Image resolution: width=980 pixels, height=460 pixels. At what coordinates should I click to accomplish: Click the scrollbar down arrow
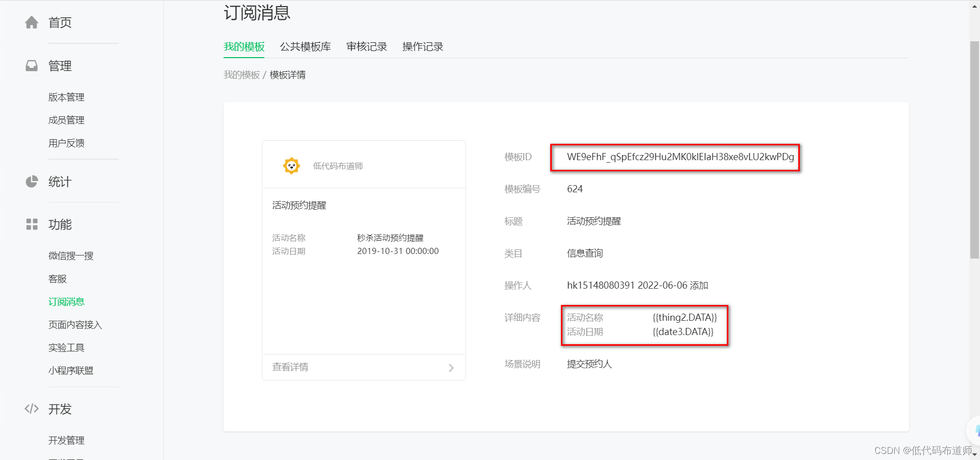(974, 454)
